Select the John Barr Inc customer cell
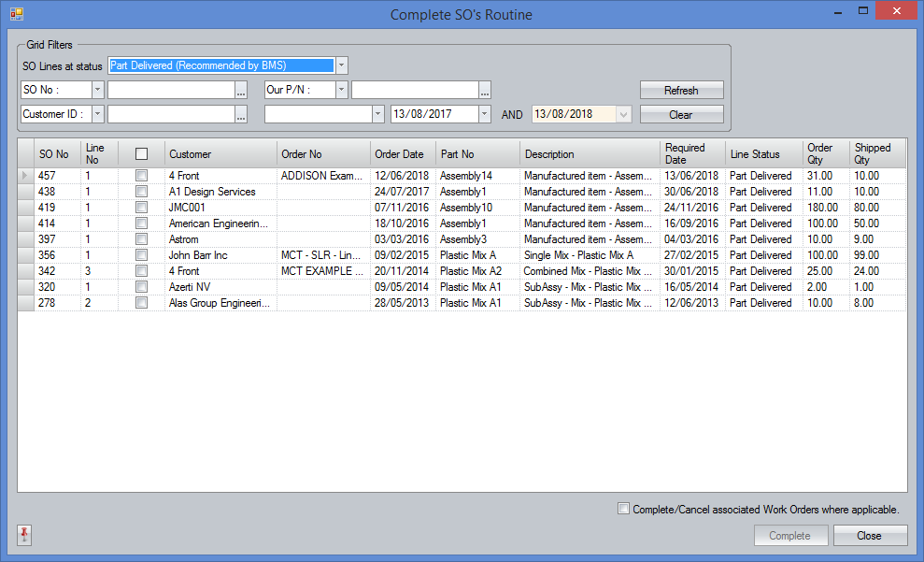Screen dimensions: 924x562 220,255
